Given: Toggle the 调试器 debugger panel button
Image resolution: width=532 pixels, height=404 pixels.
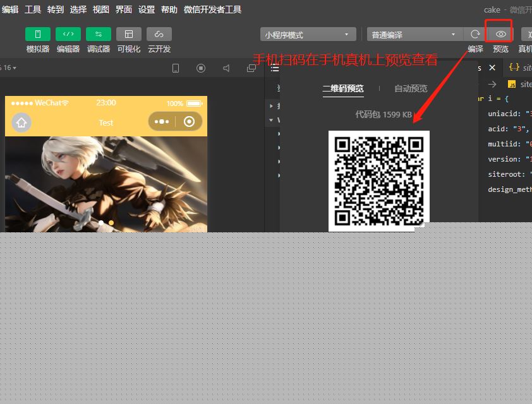Looking at the screenshot, I should coord(99,34).
